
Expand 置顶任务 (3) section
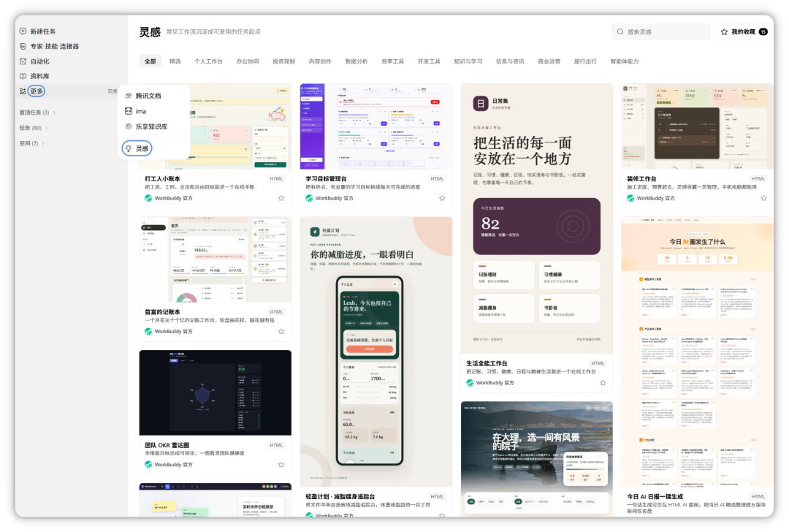pyautogui.click(x=38, y=113)
